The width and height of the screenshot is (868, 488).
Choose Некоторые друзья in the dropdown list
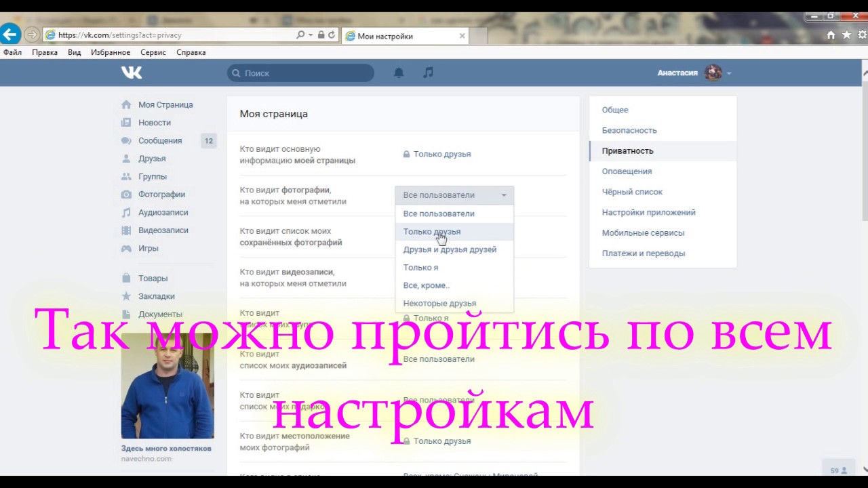454,303
